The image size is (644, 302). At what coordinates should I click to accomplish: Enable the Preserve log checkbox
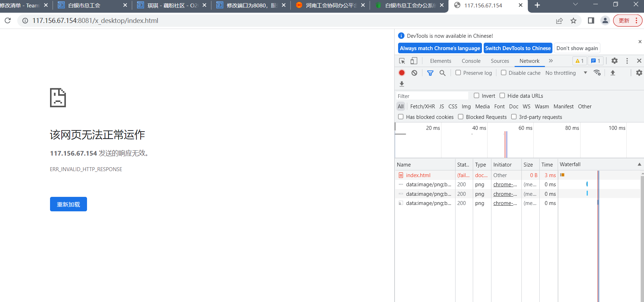458,73
